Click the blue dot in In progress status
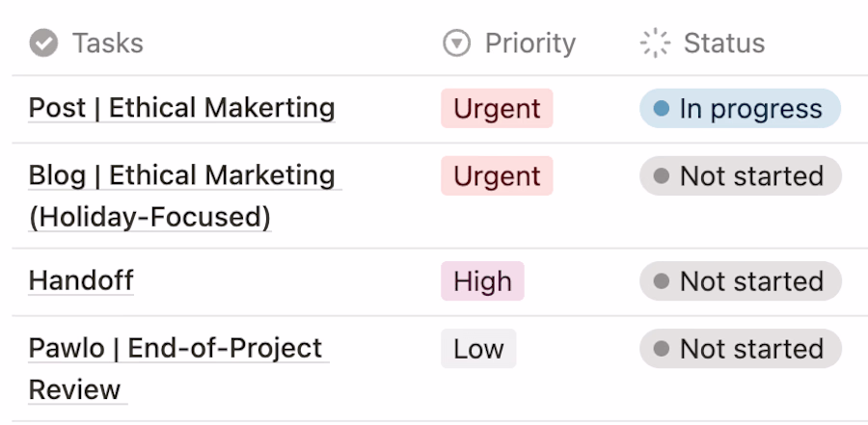868x425 pixels. pyautogui.click(x=661, y=109)
